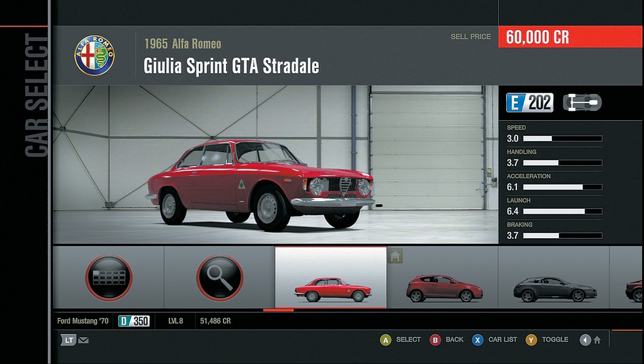Click the 1965 Alfa Romeo text
644x364 pixels.
(183, 44)
